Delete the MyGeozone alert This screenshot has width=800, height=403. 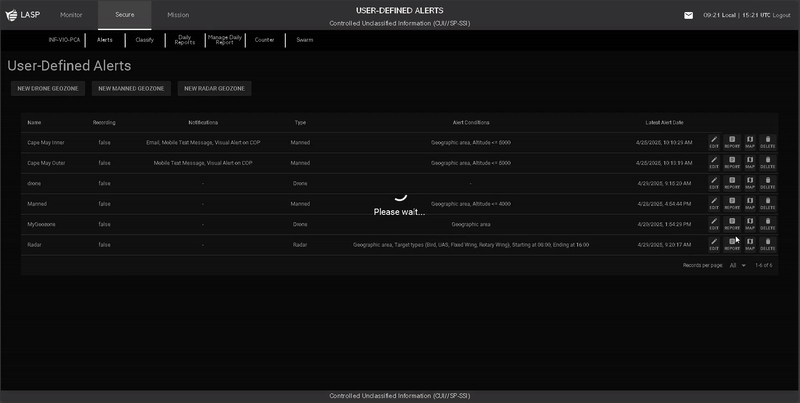point(768,224)
